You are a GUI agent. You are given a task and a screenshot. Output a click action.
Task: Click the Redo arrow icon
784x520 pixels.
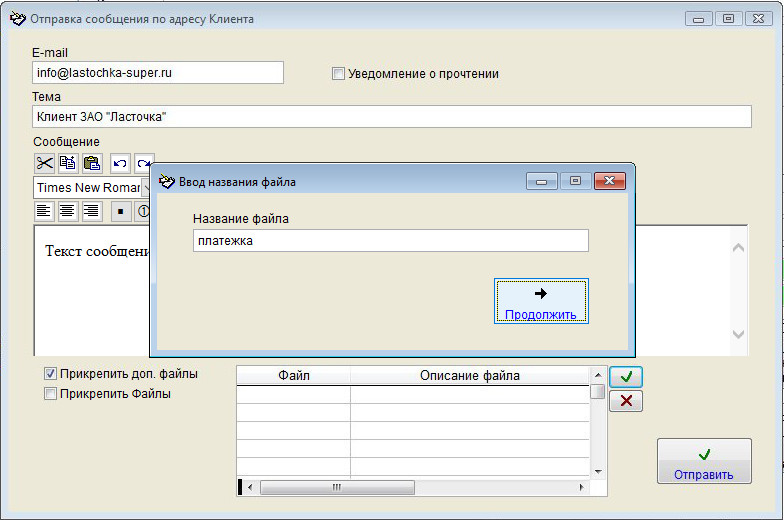(x=144, y=164)
